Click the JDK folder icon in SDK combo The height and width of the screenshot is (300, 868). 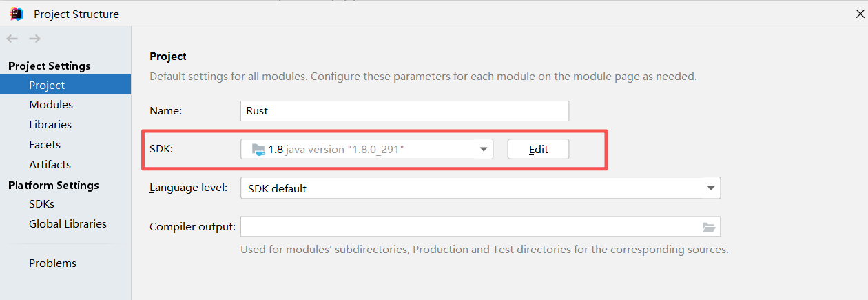pyautogui.click(x=258, y=149)
